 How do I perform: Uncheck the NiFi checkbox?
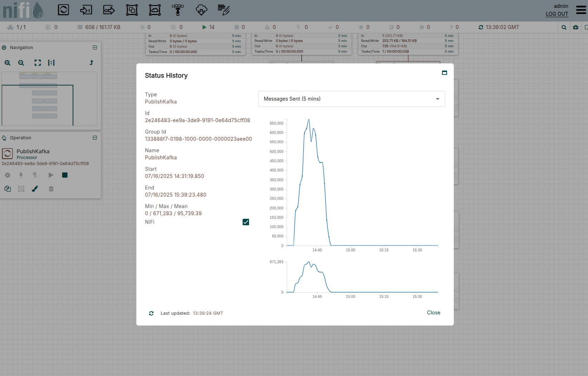coord(246,222)
